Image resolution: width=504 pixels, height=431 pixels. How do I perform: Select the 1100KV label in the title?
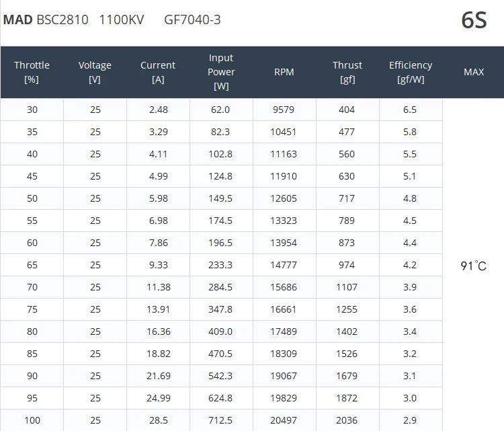(x=122, y=19)
